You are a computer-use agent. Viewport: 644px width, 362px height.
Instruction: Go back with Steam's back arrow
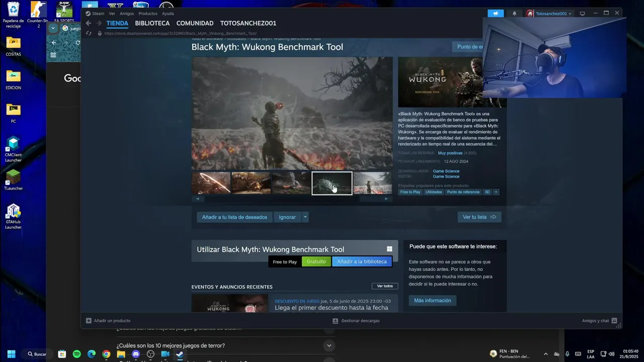click(x=89, y=23)
